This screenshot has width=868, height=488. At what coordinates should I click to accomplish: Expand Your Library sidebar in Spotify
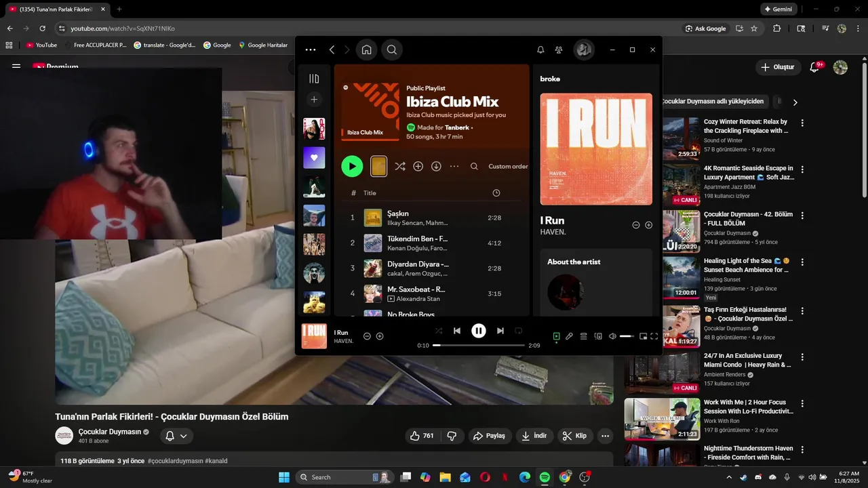(314, 79)
